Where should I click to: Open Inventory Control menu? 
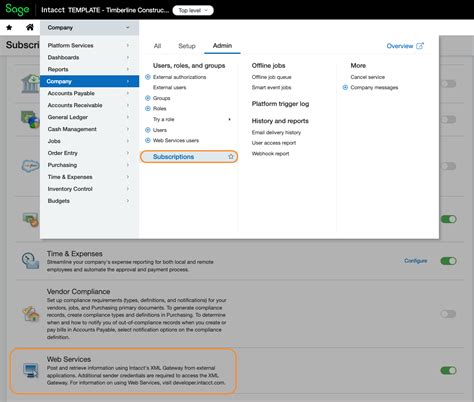89,189
